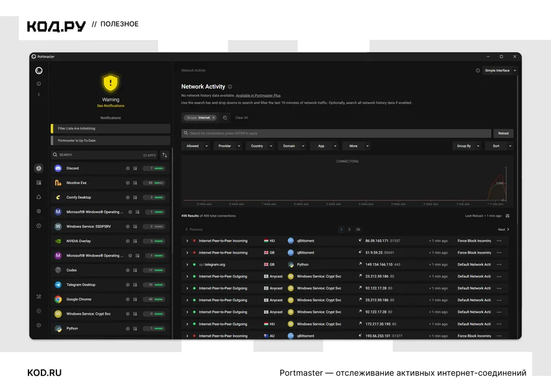Click the Google Chrome connections count bar
This screenshot has height=392, width=551.
click(x=154, y=299)
